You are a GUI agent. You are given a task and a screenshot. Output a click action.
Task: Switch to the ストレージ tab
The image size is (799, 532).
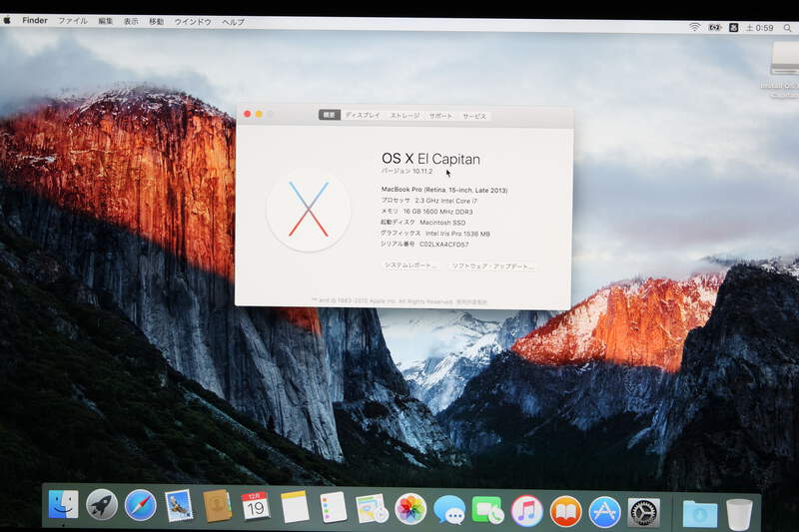404,116
